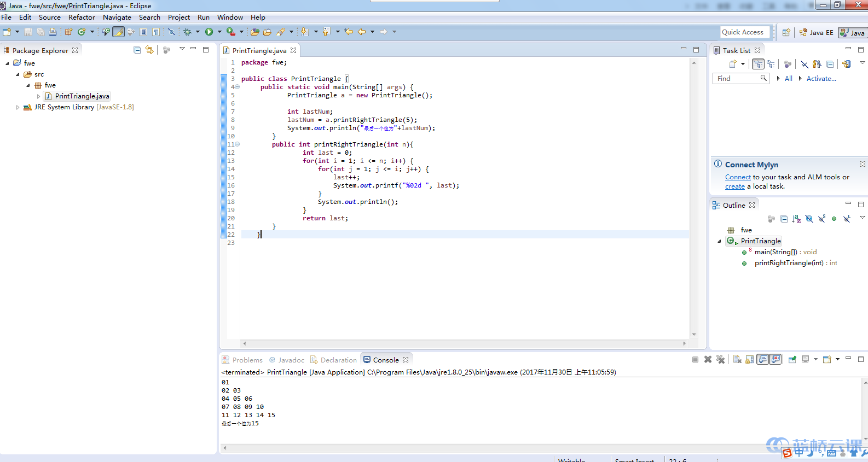Click Collapse All in Package Explorer
The image size is (868, 462).
click(137, 50)
